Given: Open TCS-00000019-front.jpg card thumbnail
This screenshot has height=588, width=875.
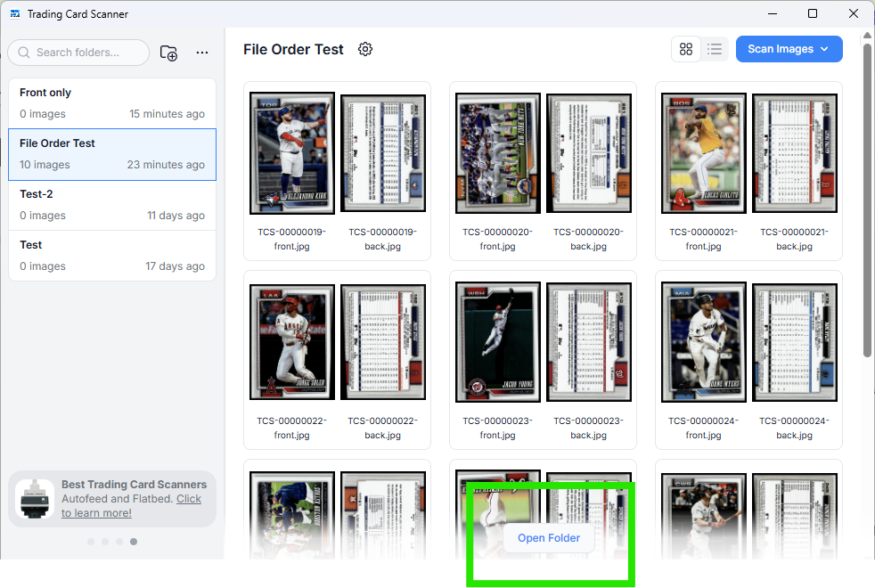Looking at the screenshot, I should 292,153.
